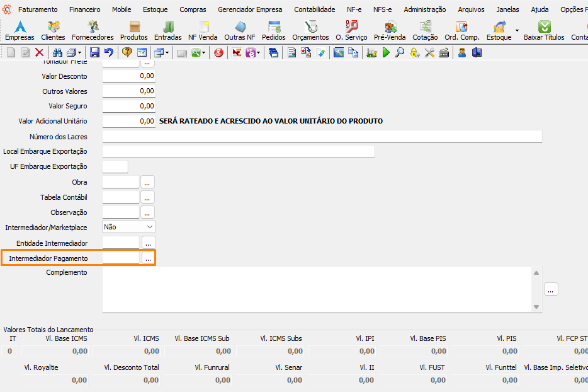Click the Intermediador Pagamento lookup button
588x392 pixels.
coord(149,258)
